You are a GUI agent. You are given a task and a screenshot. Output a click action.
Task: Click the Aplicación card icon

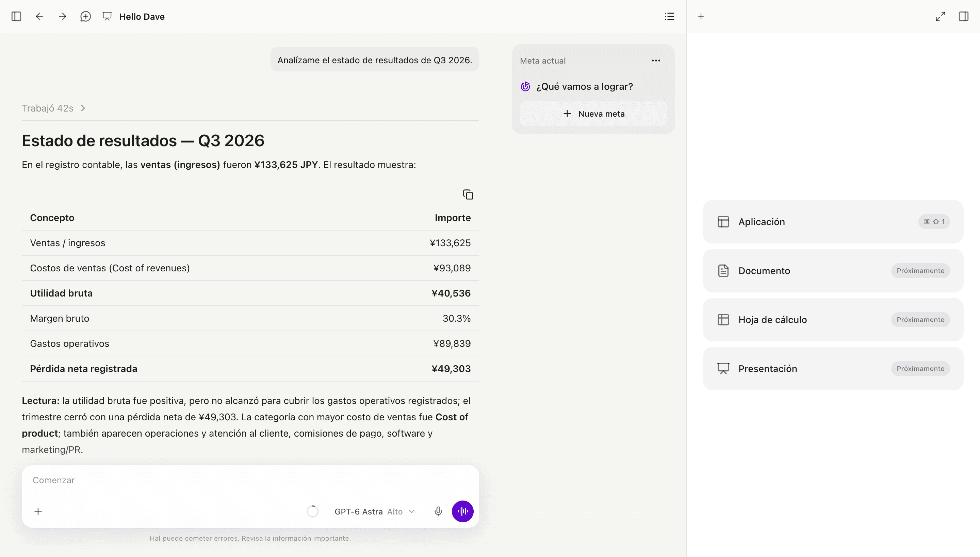click(723, 222)
